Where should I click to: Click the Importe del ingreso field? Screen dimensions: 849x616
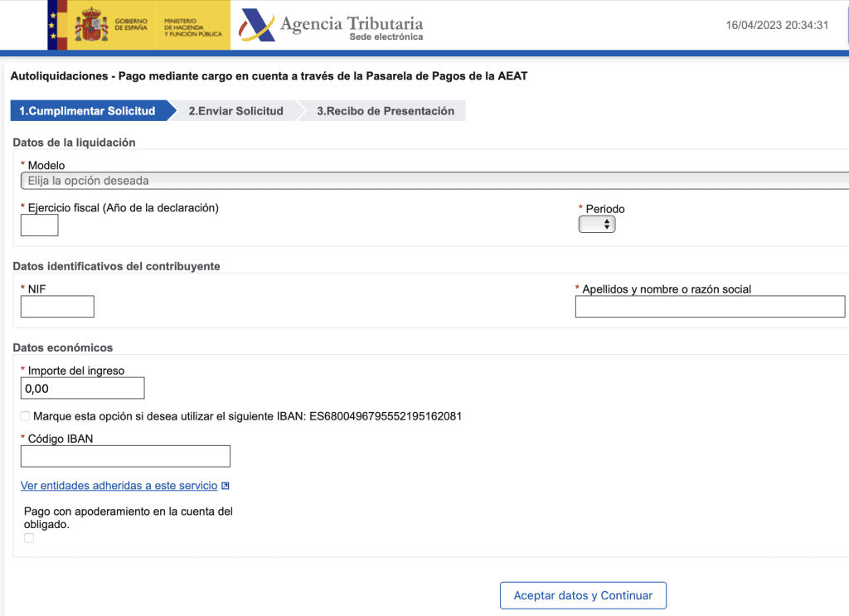83,388
